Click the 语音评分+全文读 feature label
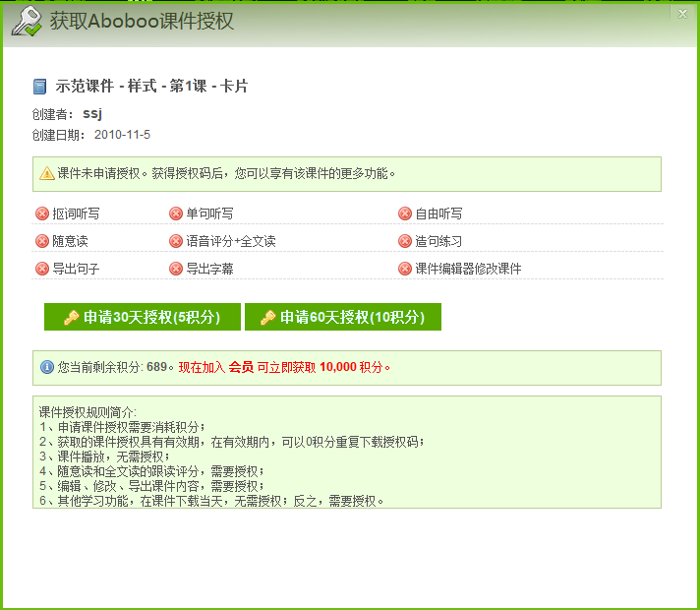The height and width of the screenshot is (610, 700). tap(231, 241)
